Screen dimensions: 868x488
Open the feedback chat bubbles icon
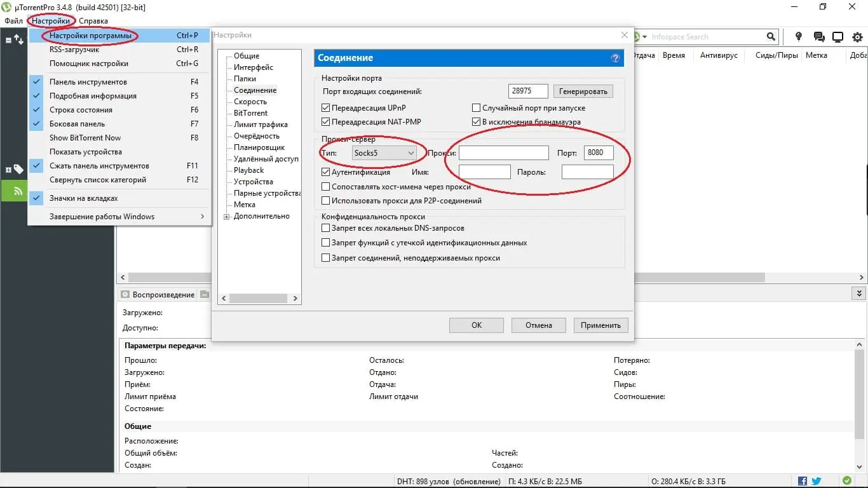(x=818, y=36)
